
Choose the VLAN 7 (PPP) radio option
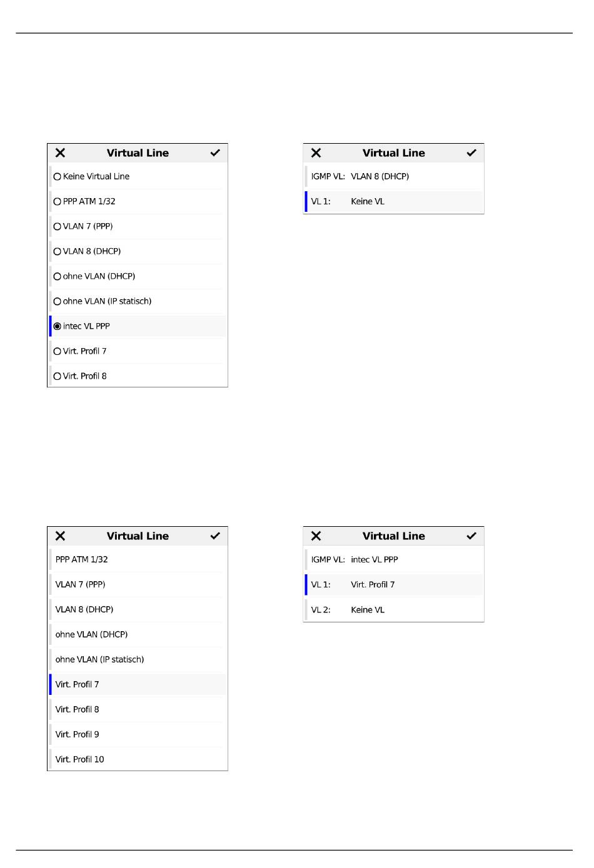58,227
